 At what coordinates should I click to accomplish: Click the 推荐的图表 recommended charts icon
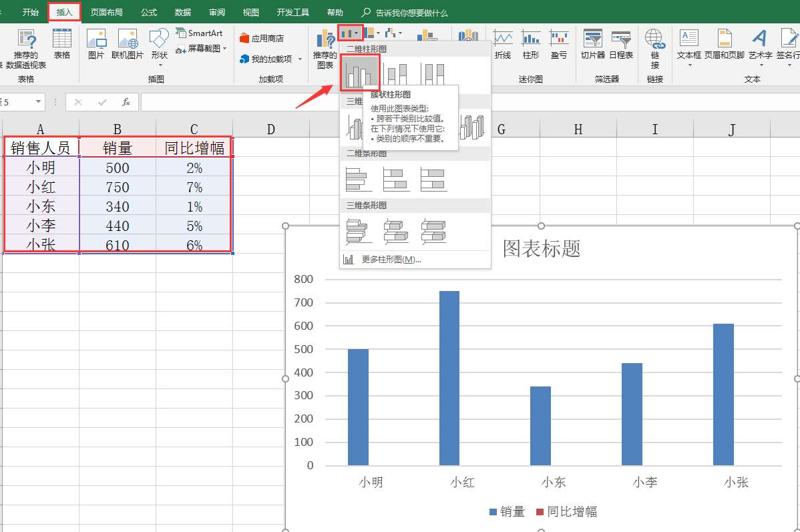point(325,39)
